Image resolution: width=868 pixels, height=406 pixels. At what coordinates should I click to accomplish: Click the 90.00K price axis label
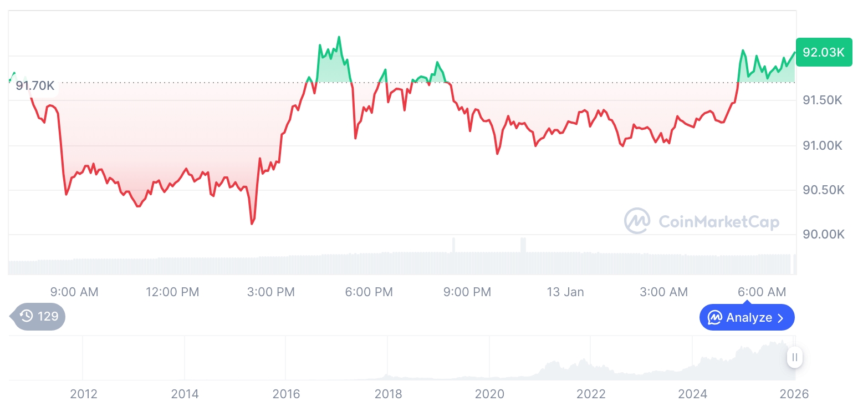click(x=823, y=234)
